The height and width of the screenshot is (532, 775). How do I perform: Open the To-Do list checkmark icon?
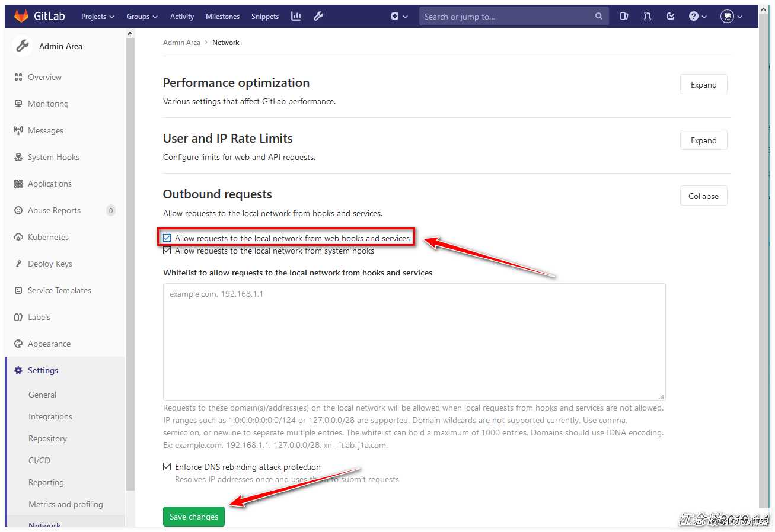(671, 17)
